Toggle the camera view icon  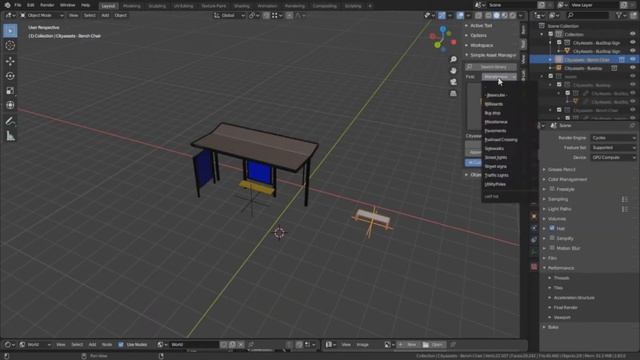point(453,82)
